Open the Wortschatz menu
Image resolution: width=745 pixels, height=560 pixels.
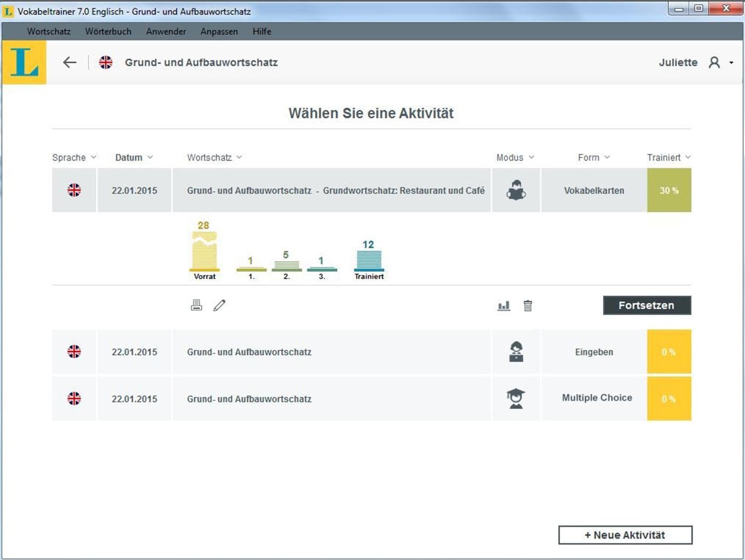click(x=49, y=31)
